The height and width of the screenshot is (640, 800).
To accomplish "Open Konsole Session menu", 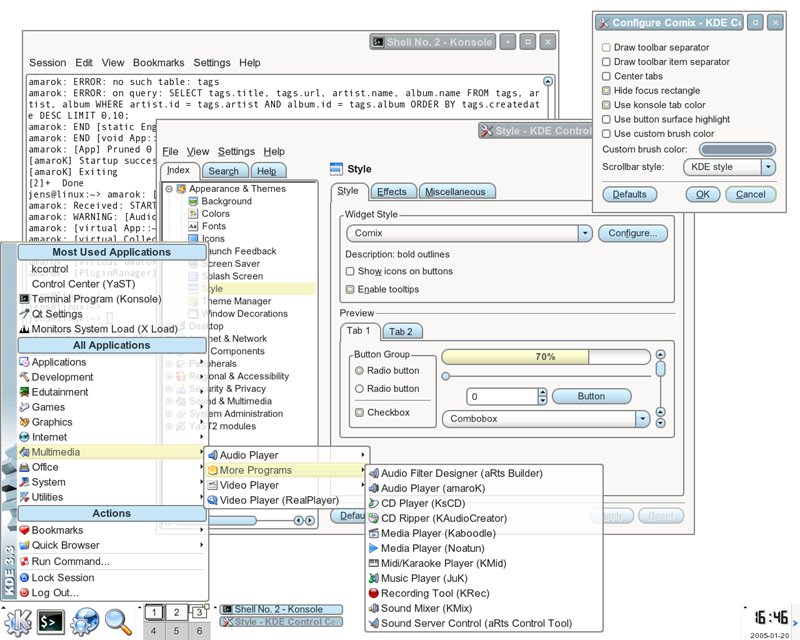I will click(x=47, y=63).
